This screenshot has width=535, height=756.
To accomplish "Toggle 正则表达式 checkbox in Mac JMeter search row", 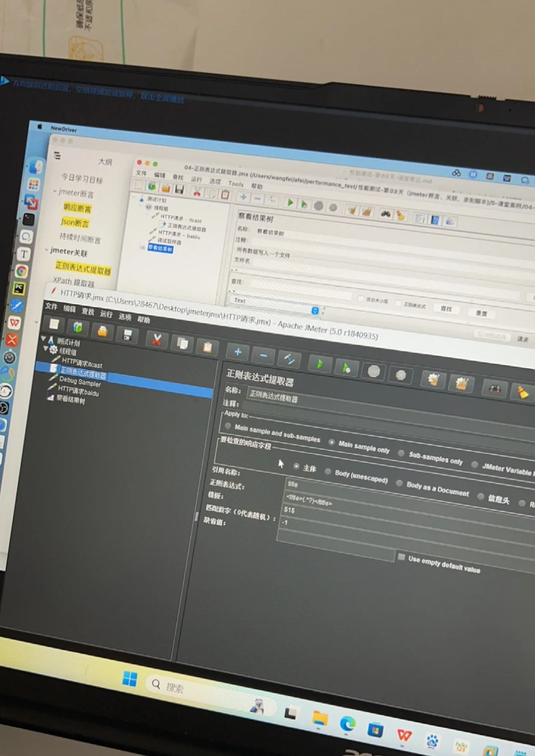I will 398,303.
